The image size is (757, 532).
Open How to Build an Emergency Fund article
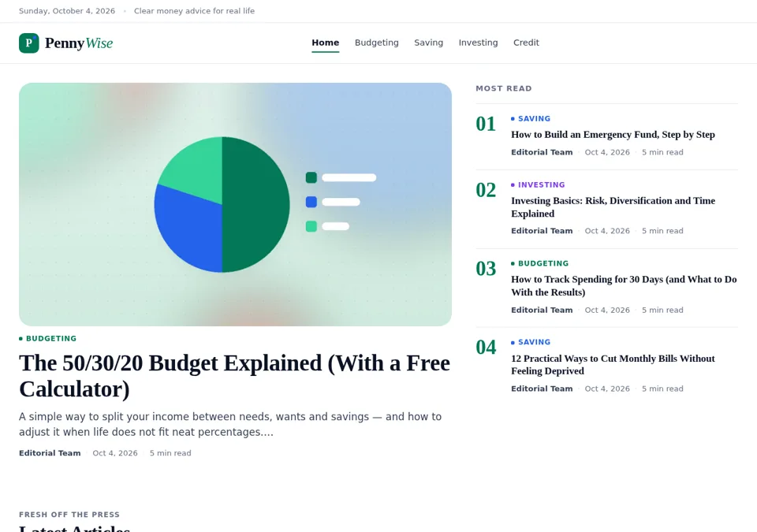point(613,134)
